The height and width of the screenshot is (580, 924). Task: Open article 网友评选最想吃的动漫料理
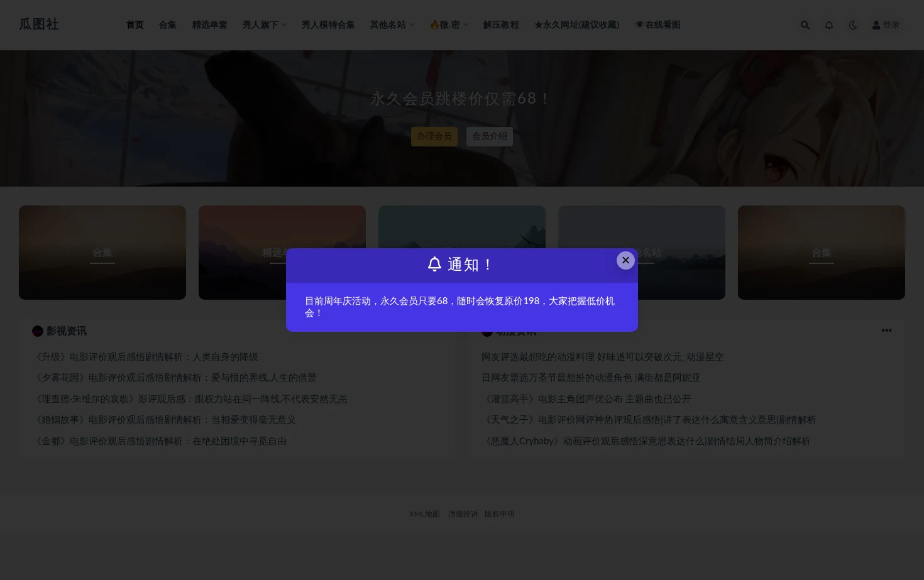(603, 357)
